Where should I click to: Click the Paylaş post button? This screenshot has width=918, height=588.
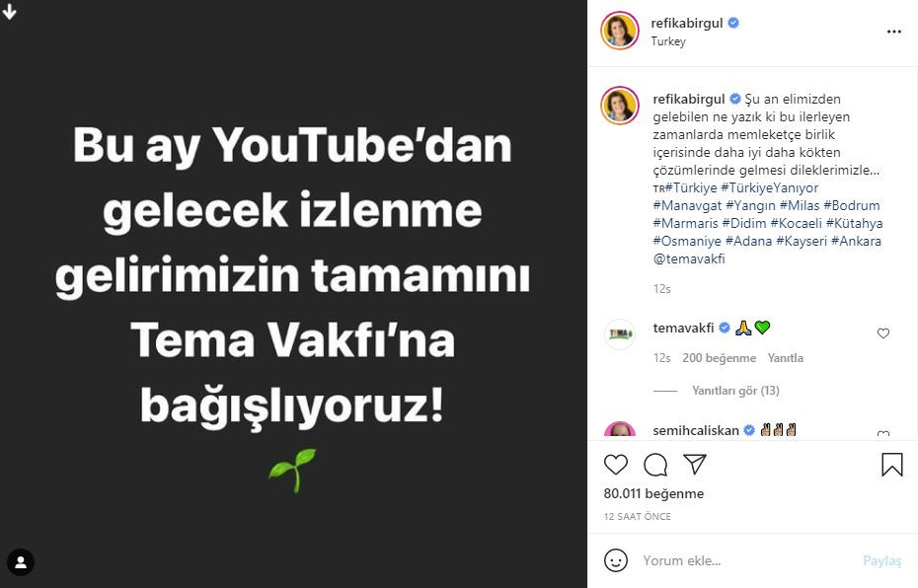pyautogui.click(x=881, y=560)
